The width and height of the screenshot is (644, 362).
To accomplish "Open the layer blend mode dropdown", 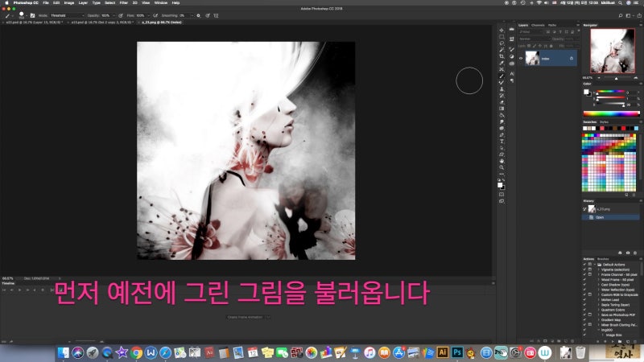I will (x=534, y=39).
